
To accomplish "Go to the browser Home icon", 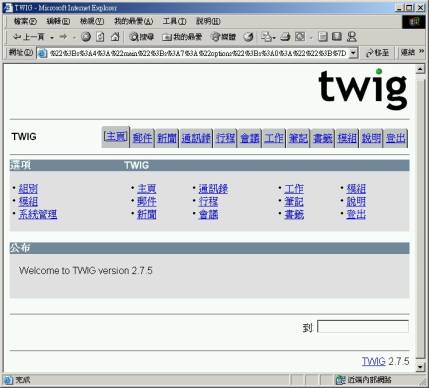I will point(115,37).
